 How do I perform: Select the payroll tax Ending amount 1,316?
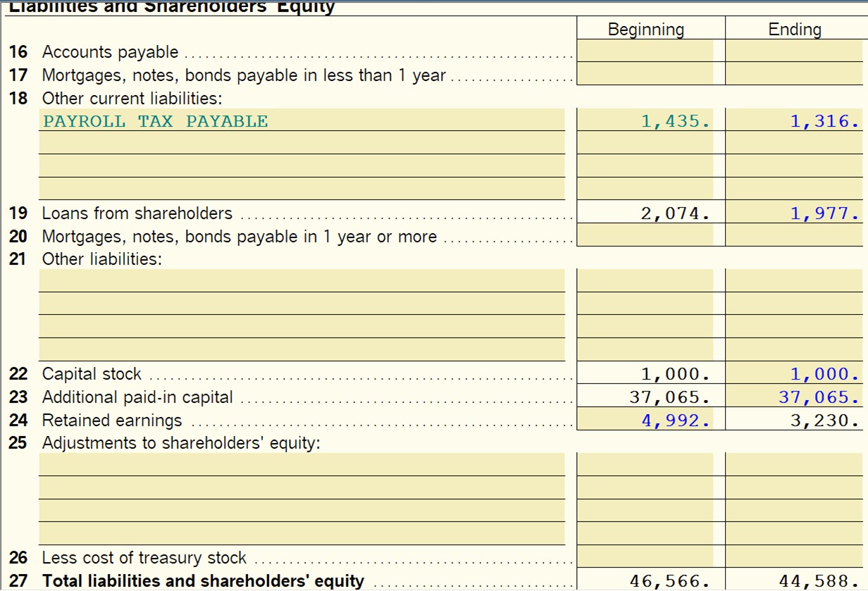pyautogui.click(x=793, y=121)
